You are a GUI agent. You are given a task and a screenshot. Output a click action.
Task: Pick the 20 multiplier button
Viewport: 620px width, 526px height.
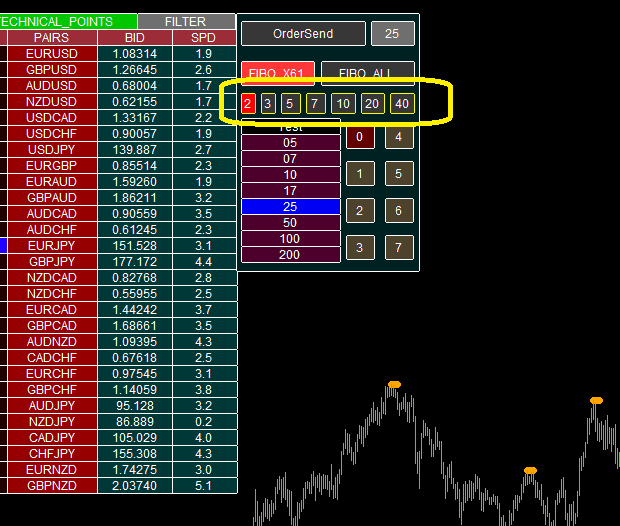coord(372,104)
